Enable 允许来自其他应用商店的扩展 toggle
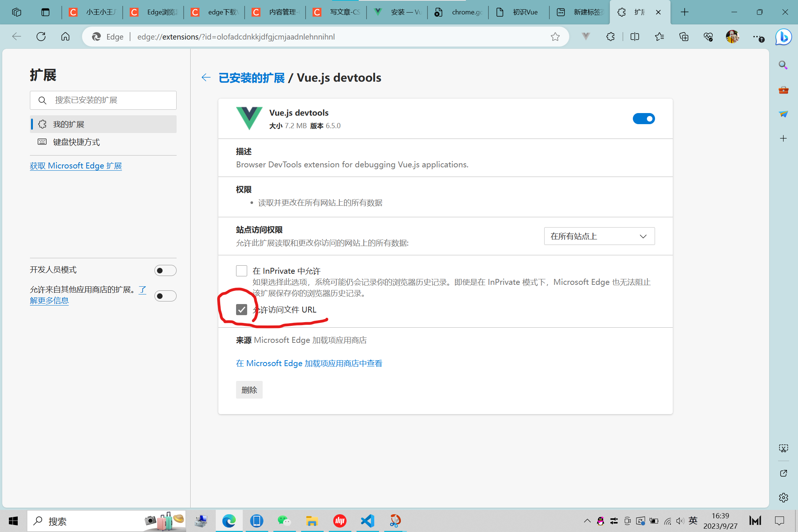798x532 pixels. 165,296
